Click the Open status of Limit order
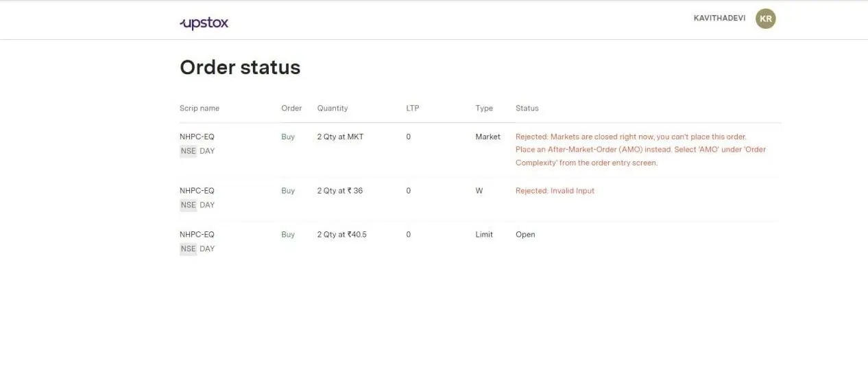Image resolution: width=868 pixels, height=381 pixels. tap(525, 235)
